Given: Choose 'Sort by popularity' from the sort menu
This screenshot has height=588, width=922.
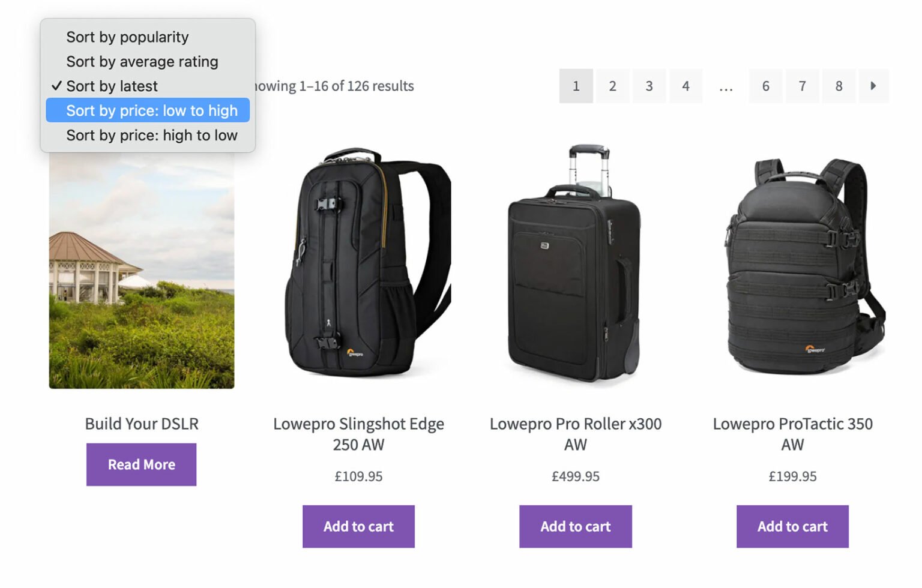Looking at the screenshot, I should pyautogui.click(x=127, y=37).
